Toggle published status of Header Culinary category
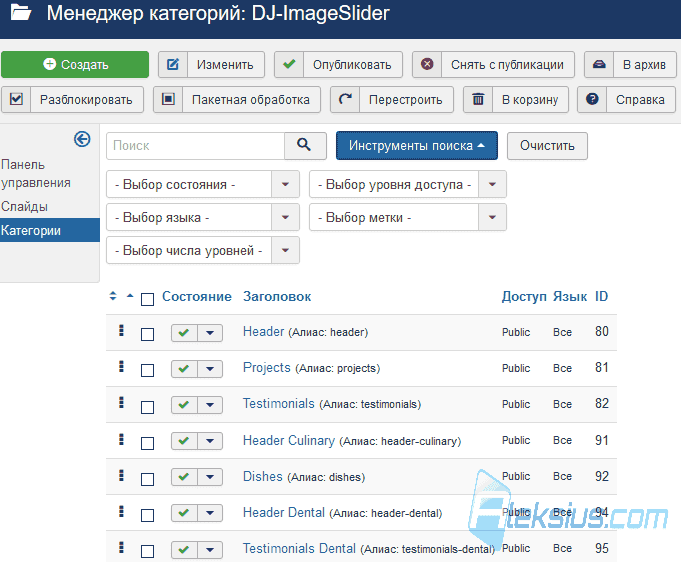Screen dimensions: 681x562 (x=184, y=441)
